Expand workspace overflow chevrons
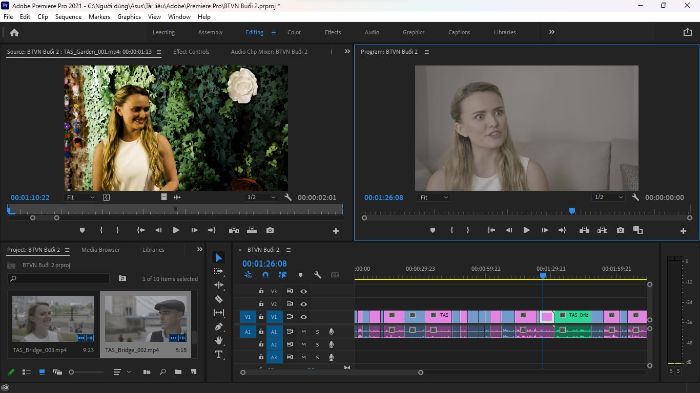 pyautogui.click(x=552, y=32)
